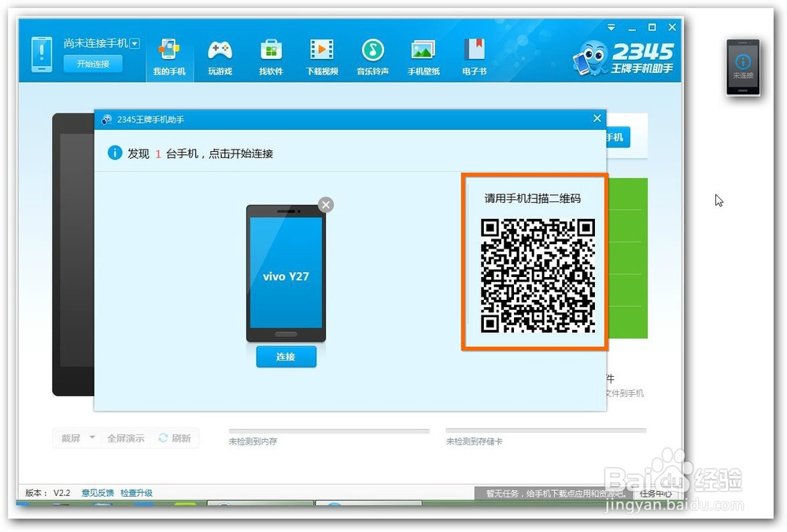The image size is (787, 532).
Task: Open the main menu triangle in title bar
Action: [x=611, y=28]
